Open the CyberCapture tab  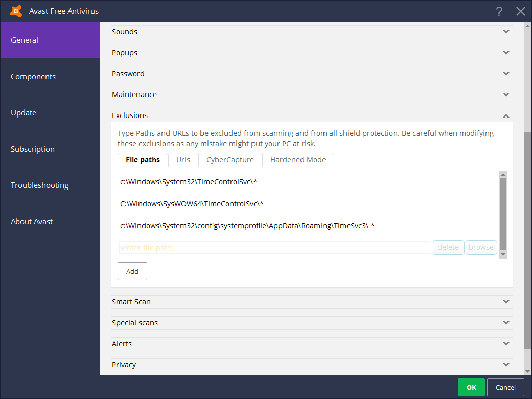(229, 159)
